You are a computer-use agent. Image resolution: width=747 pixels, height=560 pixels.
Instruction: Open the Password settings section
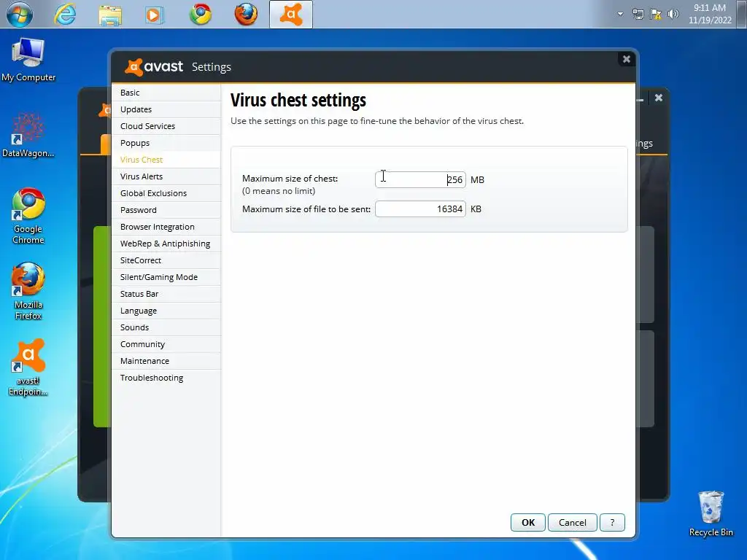pyautogui.click(x=166, y=210)
